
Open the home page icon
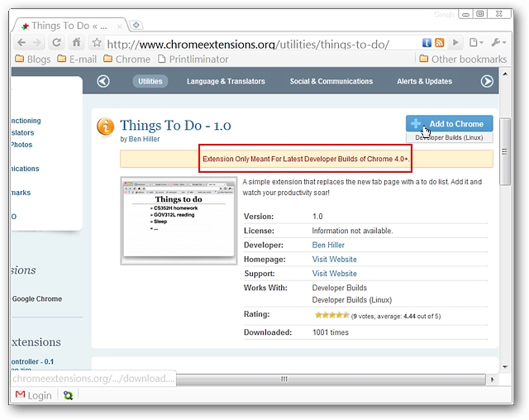[x=77, y=42]
